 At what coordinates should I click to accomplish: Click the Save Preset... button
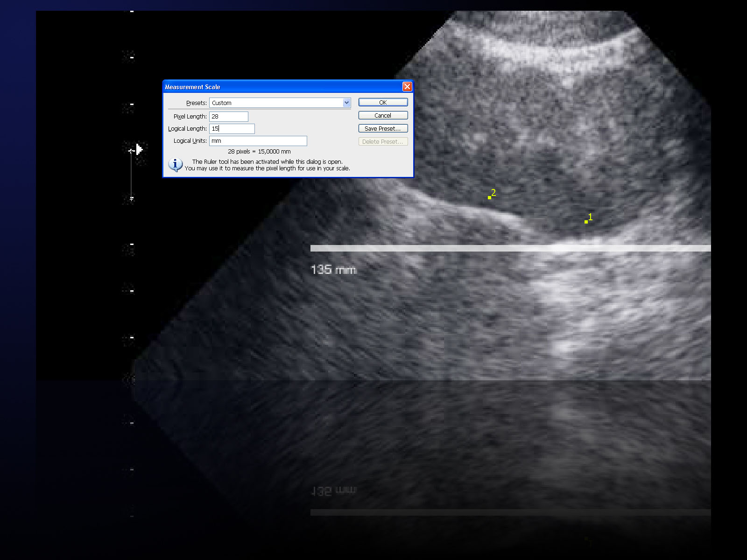383,128
